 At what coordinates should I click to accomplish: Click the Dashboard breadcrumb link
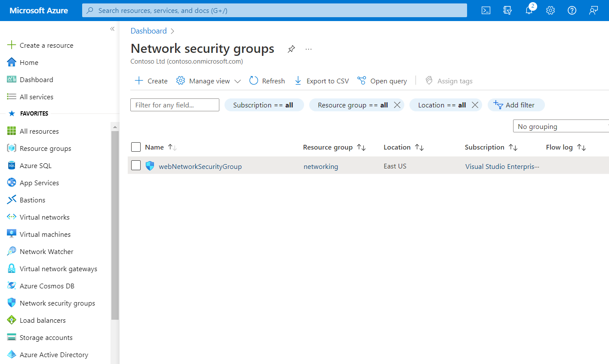(148, 31)
